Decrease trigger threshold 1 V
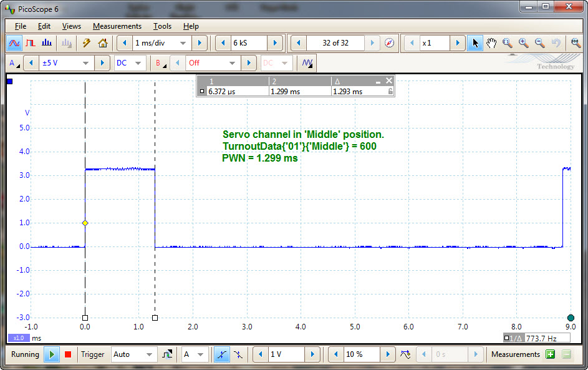The height and width of the screenshot is (370, 588). (x=260, y=354)
